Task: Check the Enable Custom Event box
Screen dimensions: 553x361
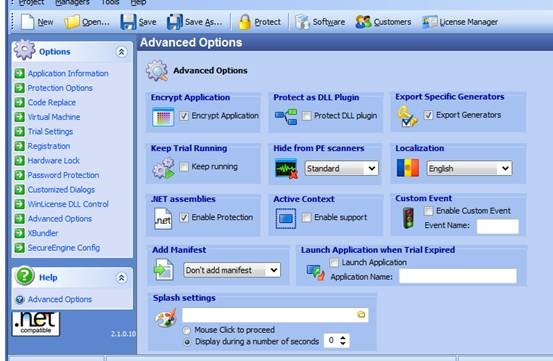Action: pos(428,211)
